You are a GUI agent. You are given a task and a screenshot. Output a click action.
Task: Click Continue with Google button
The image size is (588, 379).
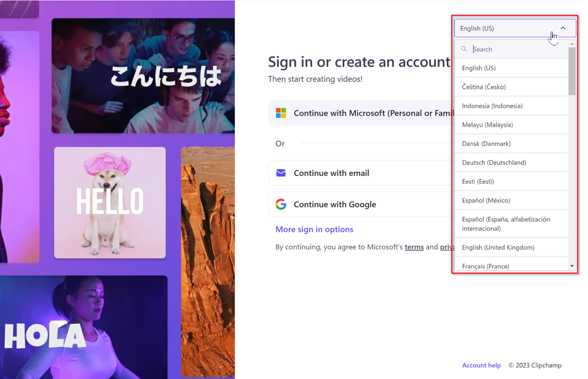tap(360, 204)
